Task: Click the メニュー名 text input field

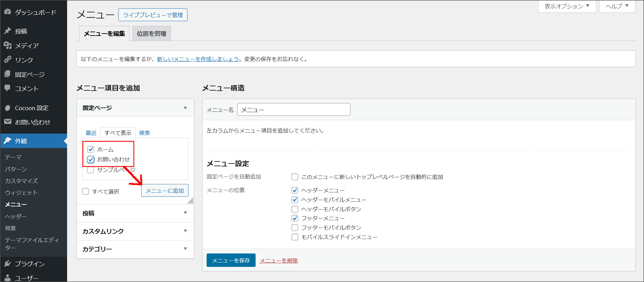Action: (293, 110)
